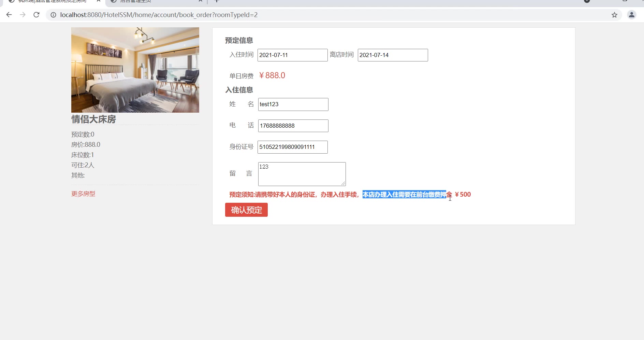Image resolution: width=644 pixels, height=340 pixels.
Task: Click the ￥888.0 daily rate value
Action: pos(272,75)
